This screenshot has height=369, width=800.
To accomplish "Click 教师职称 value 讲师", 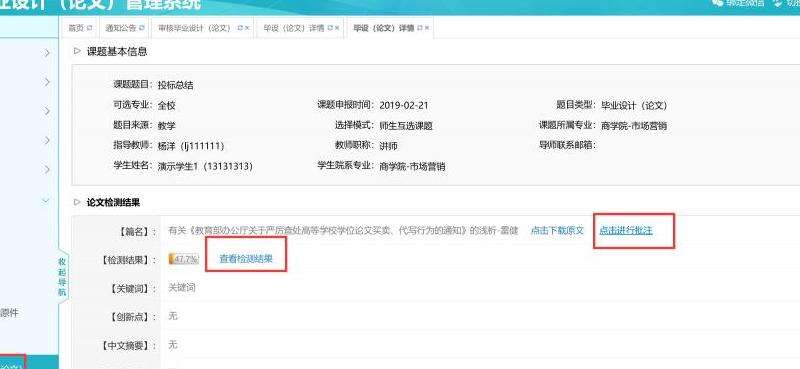I will pos(388,146).
